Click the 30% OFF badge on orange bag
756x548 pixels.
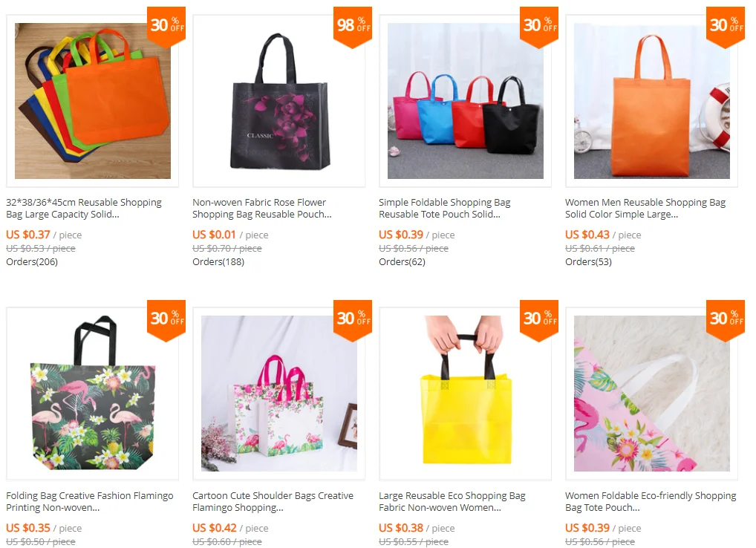coord(726,27)
